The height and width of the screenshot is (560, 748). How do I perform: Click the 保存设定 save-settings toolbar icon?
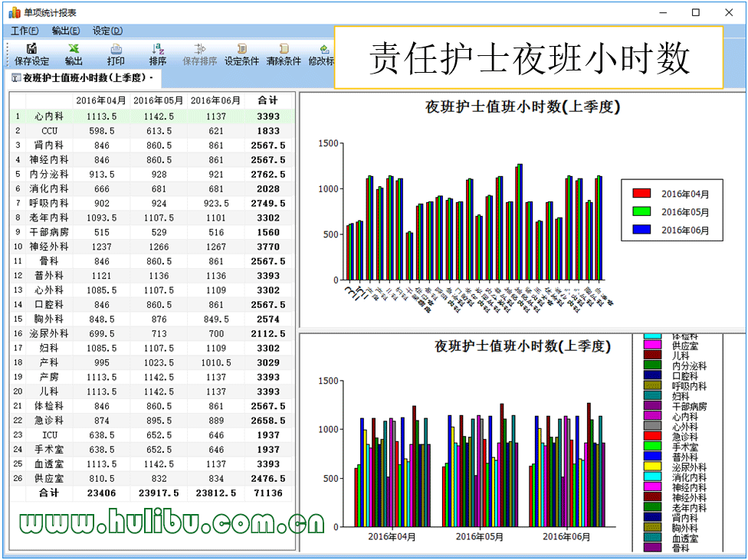point(31,49)
